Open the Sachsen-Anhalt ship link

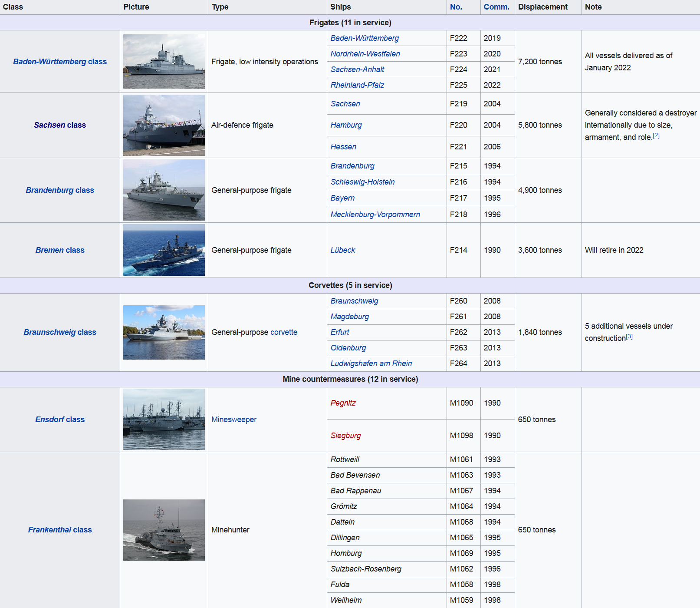pos(358,69)
